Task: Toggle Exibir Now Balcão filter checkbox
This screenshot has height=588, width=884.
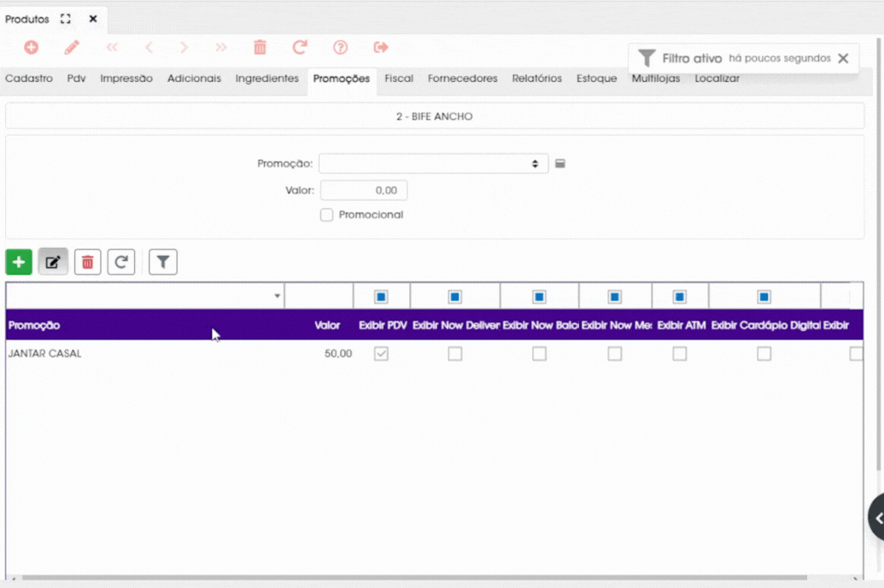Action: pyautogui.click(x=539, y=297)
